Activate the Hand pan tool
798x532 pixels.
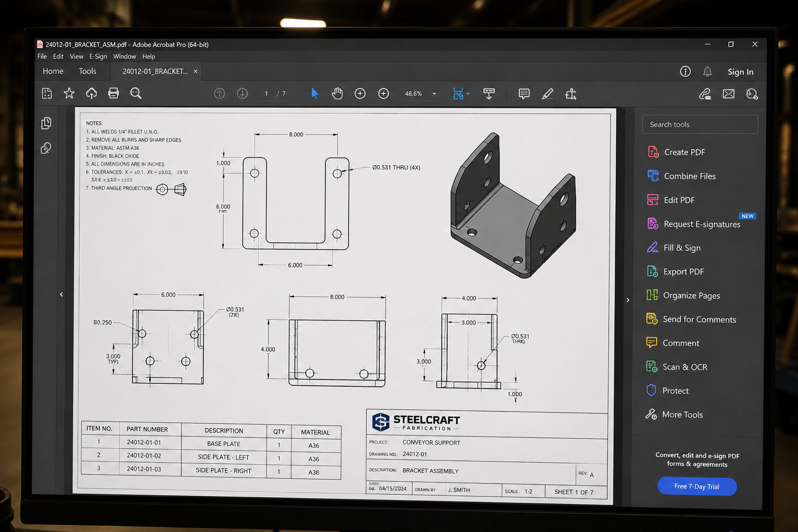pos(337,94)
